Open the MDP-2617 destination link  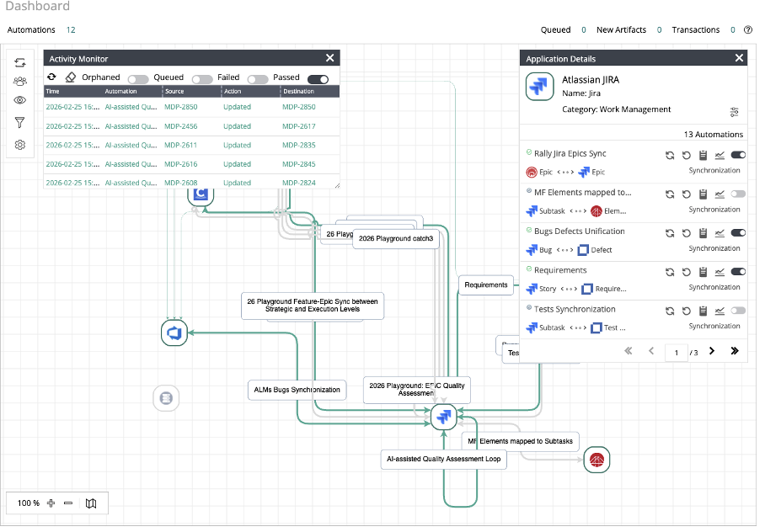299,127
